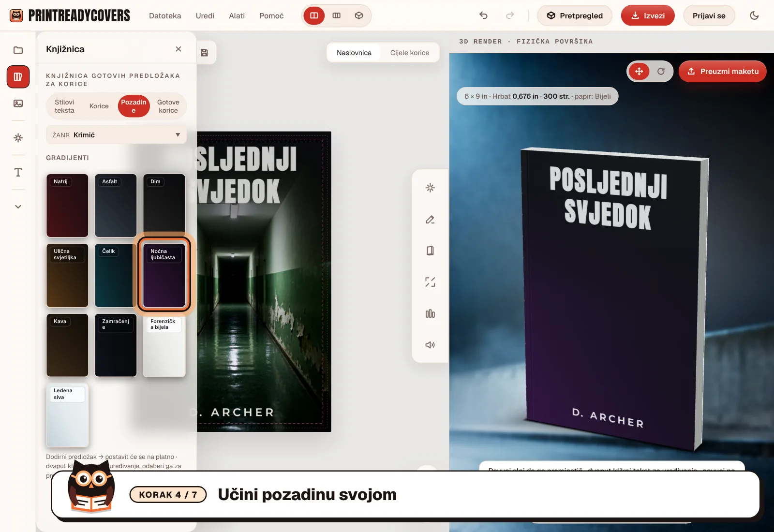This screenshot has height=532, width=774.
Task: Click the edit pencil icon in tool strip
Action: (430, 220)
